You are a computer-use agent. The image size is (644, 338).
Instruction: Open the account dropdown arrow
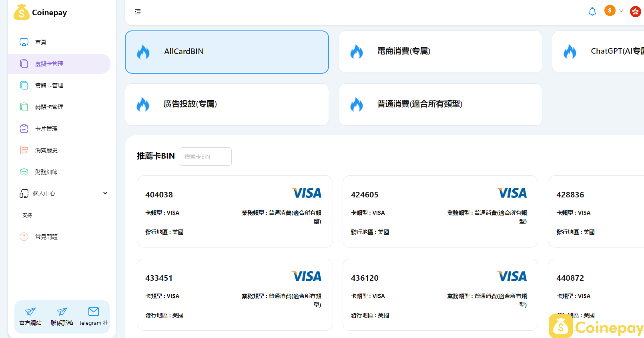pyautogui.click(x=621, y=11)
